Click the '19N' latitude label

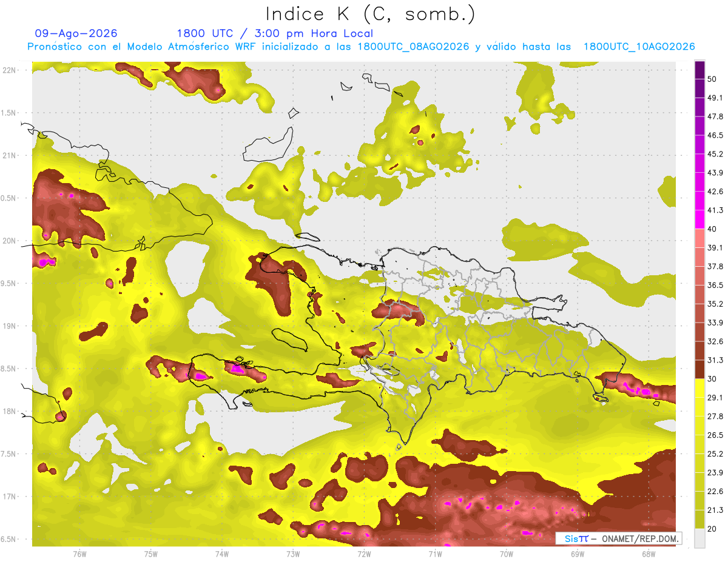10,326
